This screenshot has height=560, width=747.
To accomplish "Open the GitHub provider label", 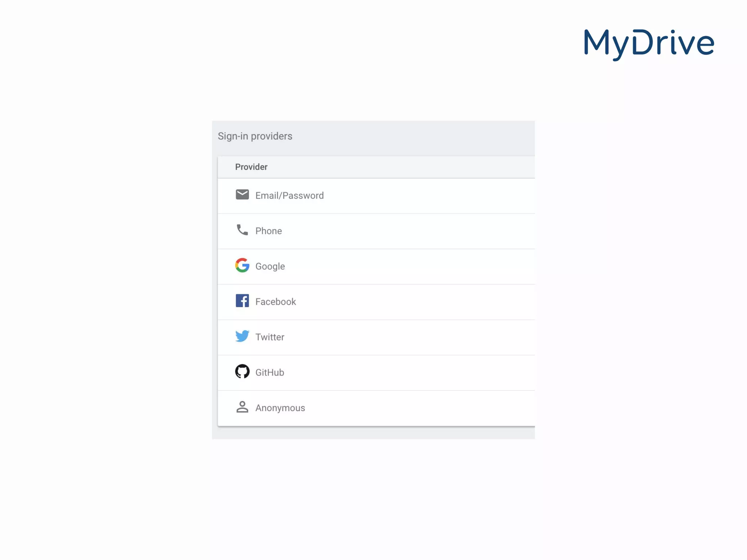I will 270,373.
